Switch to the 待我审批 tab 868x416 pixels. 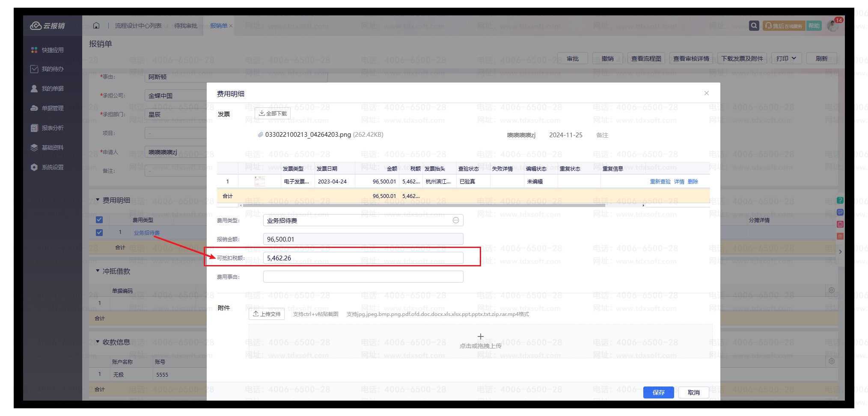[186, 26]
